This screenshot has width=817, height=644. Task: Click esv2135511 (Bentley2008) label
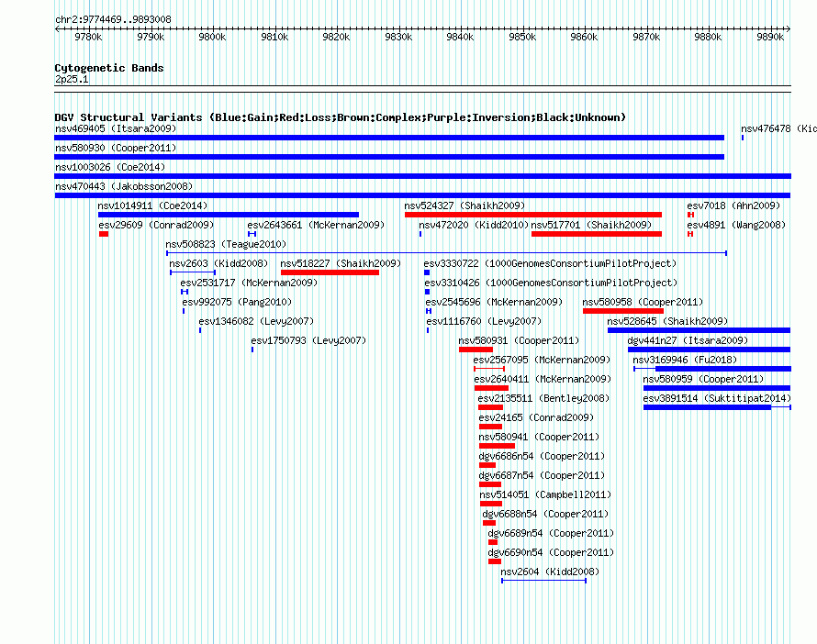coord(543,398)
